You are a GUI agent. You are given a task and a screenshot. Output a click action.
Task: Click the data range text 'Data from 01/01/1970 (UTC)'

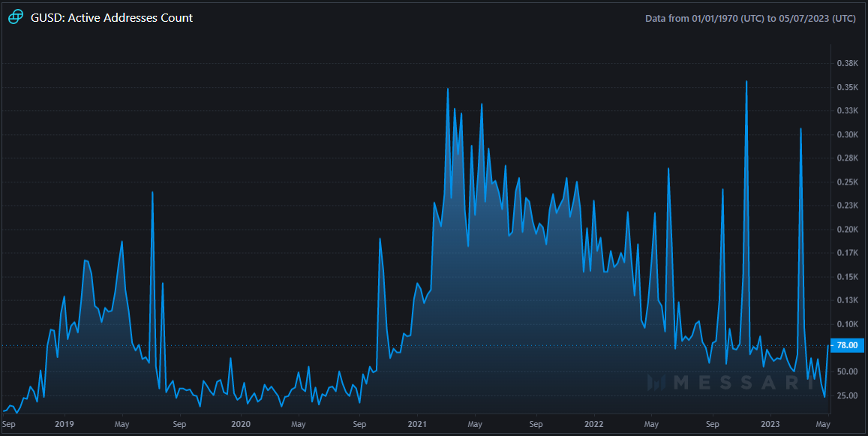(704, 18)
